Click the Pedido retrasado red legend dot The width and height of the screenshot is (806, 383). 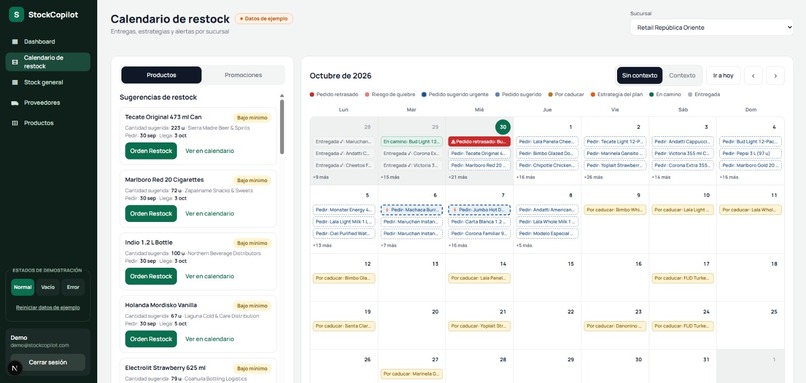point(312,95)
